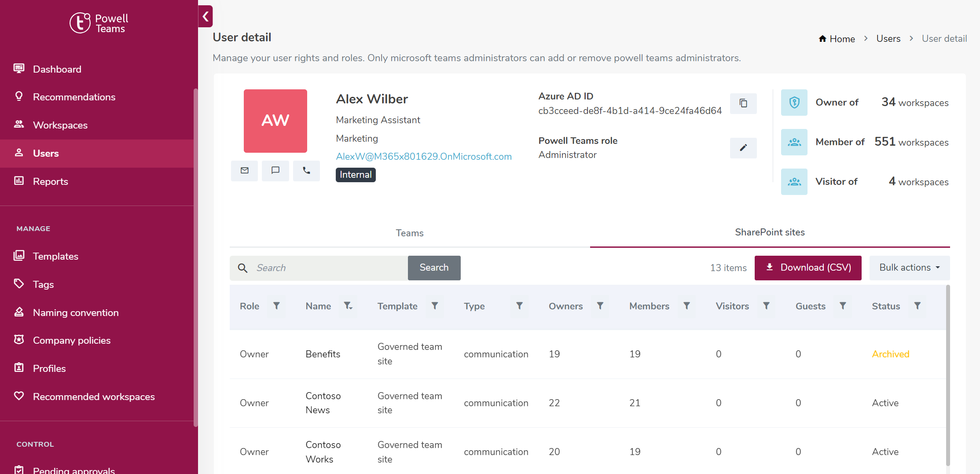The image size is (980, 474).
Task: Click the search magnifier icon
Action: pos(242,268)
